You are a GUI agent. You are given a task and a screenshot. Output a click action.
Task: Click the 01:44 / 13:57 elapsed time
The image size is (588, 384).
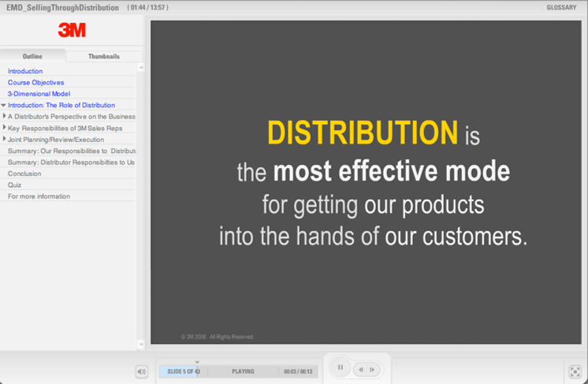tap(147, 8)
